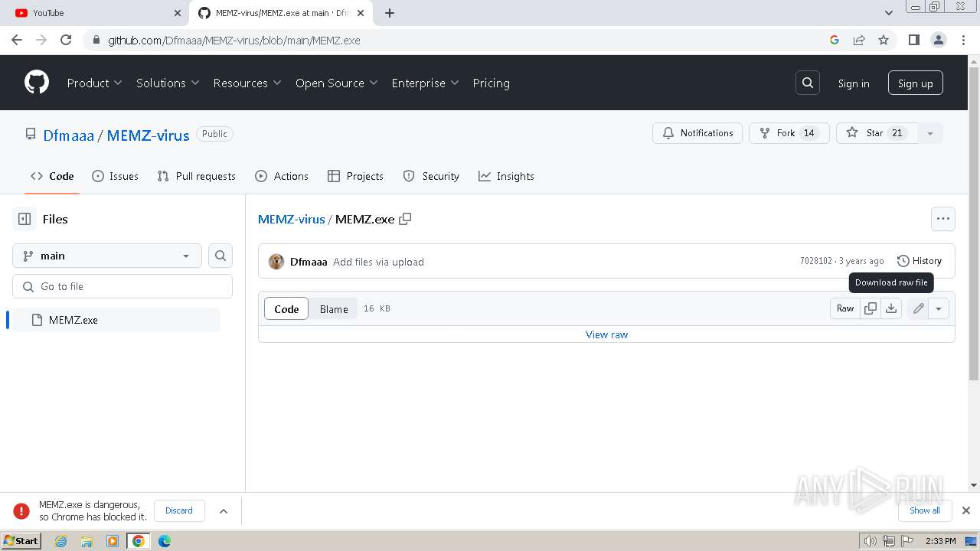Open Google icon in address bar
980x551 pixels.
click(x=835, y=40)
